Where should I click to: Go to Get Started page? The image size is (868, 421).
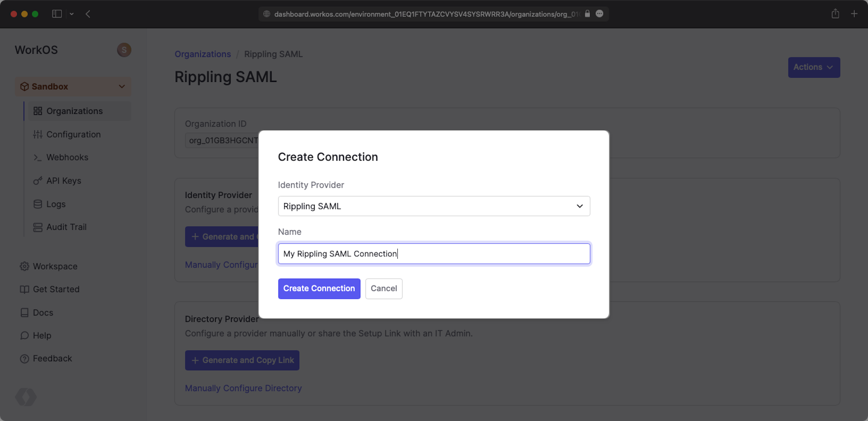[x=56, y=289]
